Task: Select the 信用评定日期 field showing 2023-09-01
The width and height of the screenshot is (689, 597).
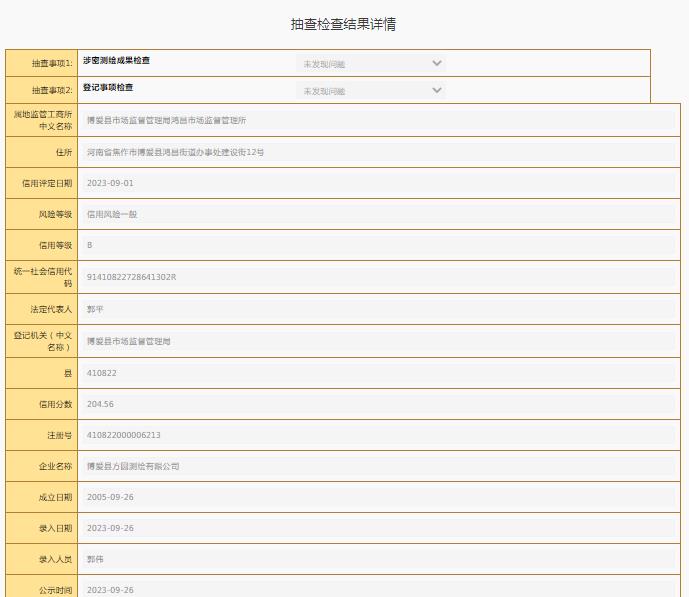Action: [378, 183]
